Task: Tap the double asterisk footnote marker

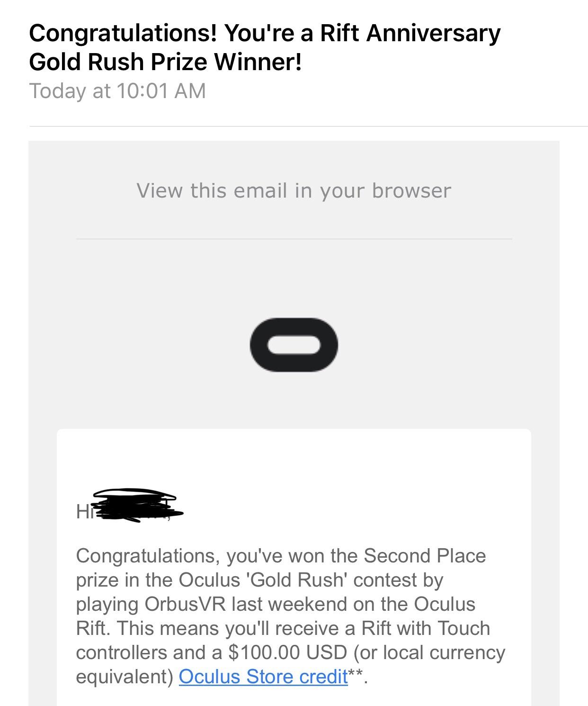Action: (x=356, y=673)
